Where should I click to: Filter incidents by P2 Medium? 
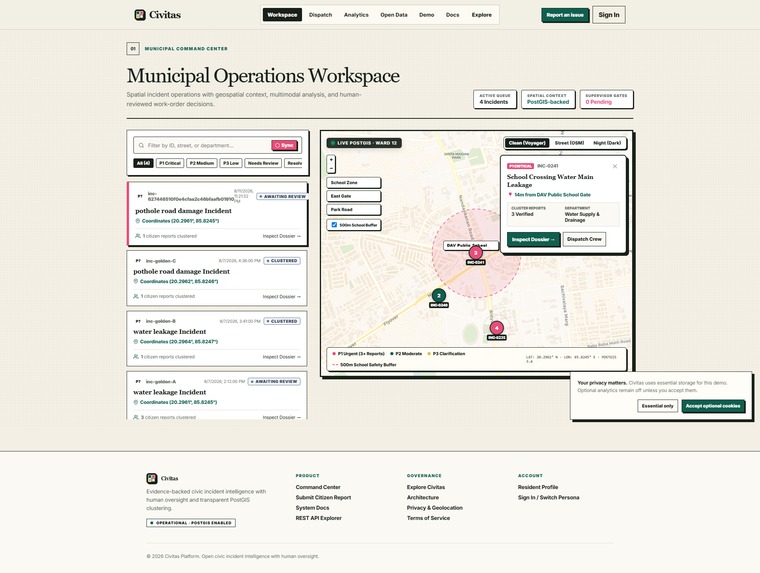tap(202, 163)
